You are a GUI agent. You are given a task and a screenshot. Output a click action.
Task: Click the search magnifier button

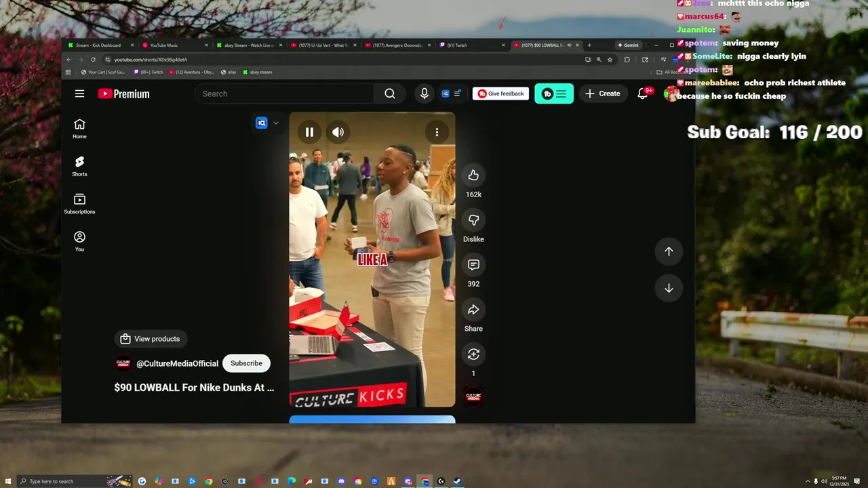pyautogui.click(x=390, y=94)
